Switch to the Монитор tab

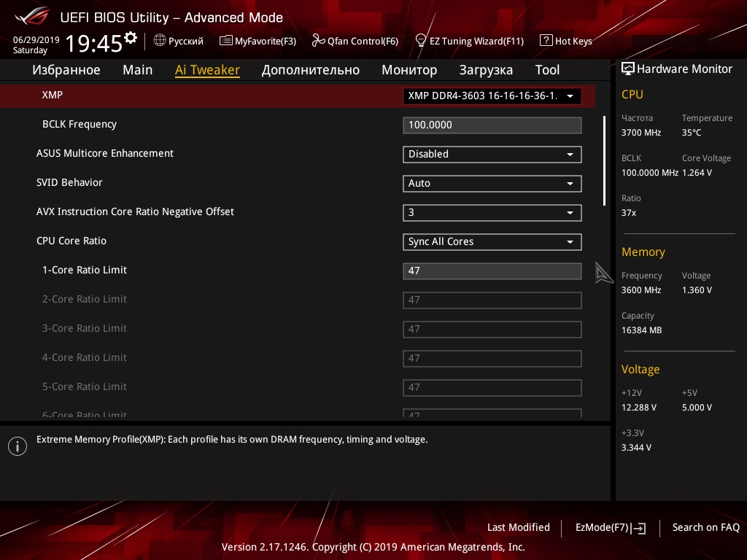point(409,70)
